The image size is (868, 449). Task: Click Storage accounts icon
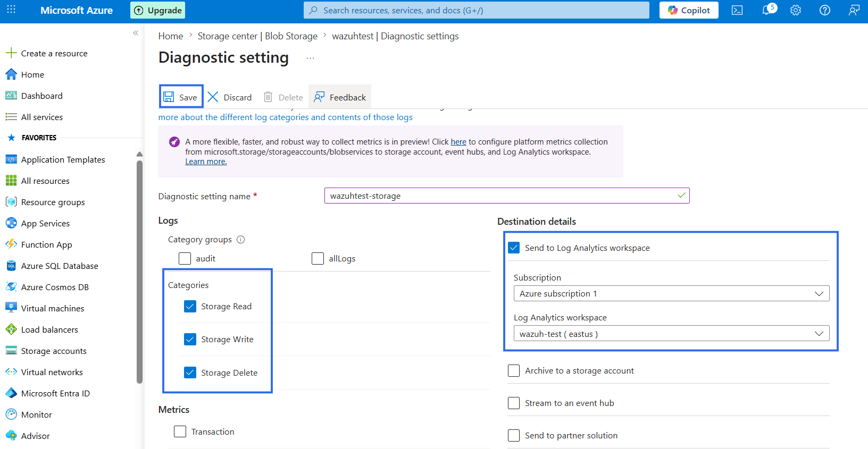click(11, 351)
